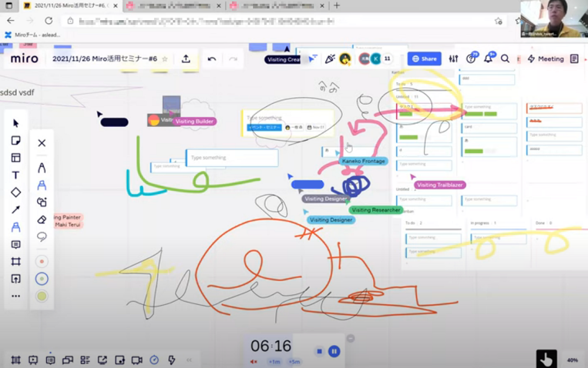Open the Miroチーム bookmark
The width and height of the screenshot is (588, 368).
point(33,35)
